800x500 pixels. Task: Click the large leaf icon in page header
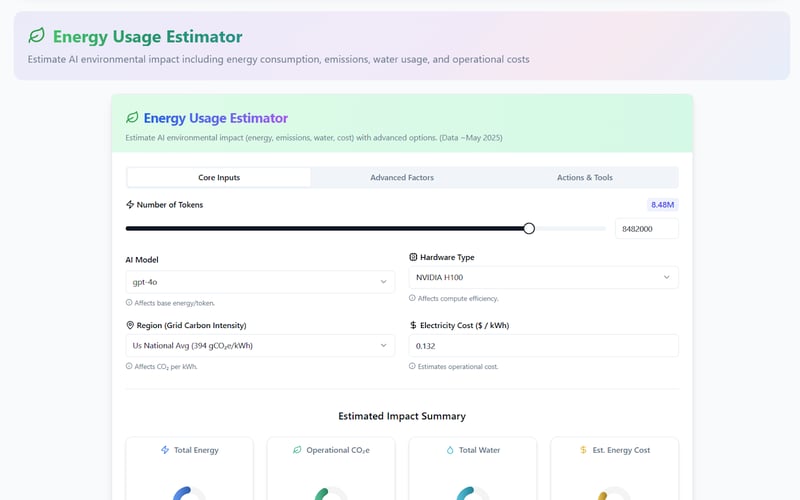[x=37, y=36]
